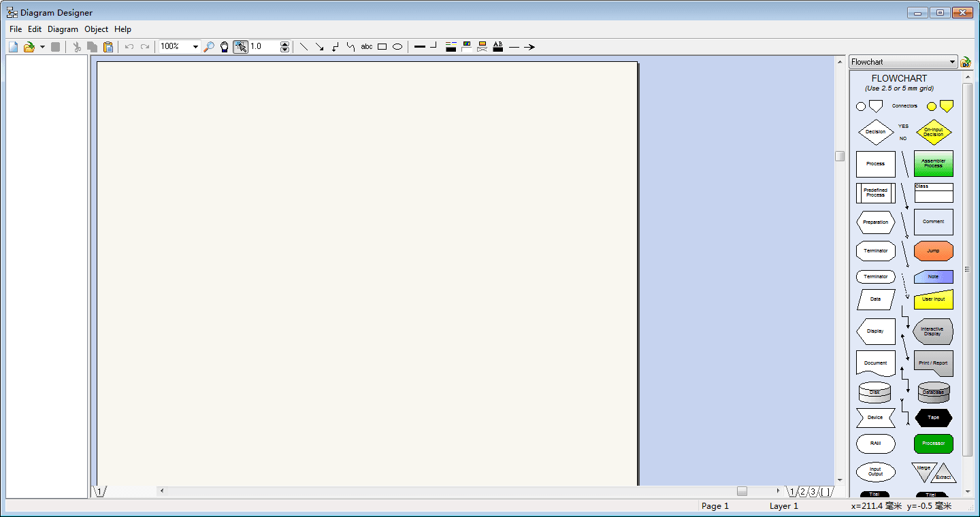This screenshot has width=980, height=517.
Task: Expand the Flowchart template palette dropdown
Action: pyautogui.click(x=952, y=62)
